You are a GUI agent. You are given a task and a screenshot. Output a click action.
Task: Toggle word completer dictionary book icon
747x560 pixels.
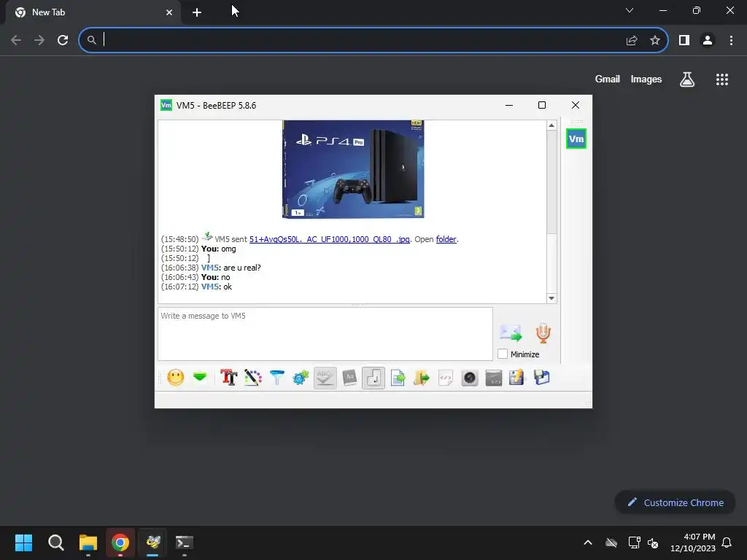pos(349,378)
